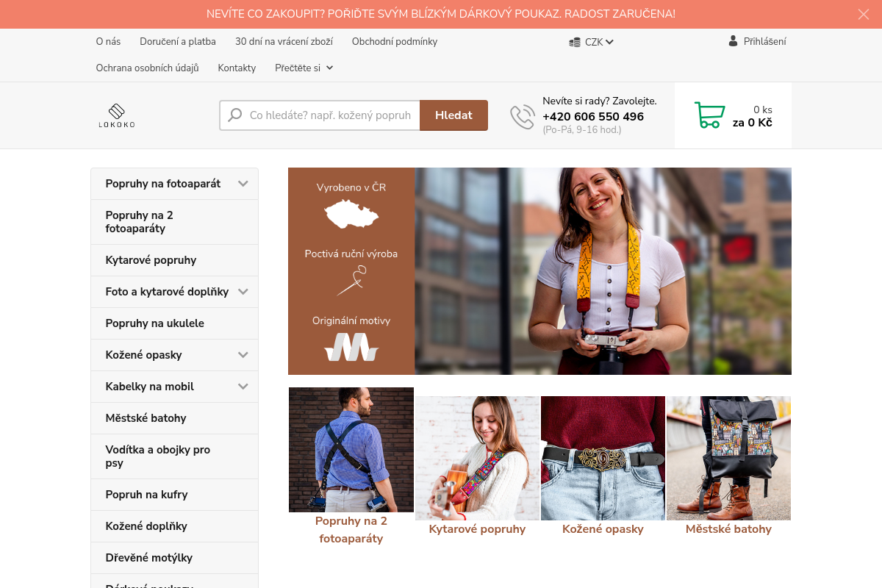Image resolution: width=882 pixels, height=588 pixels.
Task: Open the Kožené opasky belt thumbnail
Action: [x=603, y=458]
